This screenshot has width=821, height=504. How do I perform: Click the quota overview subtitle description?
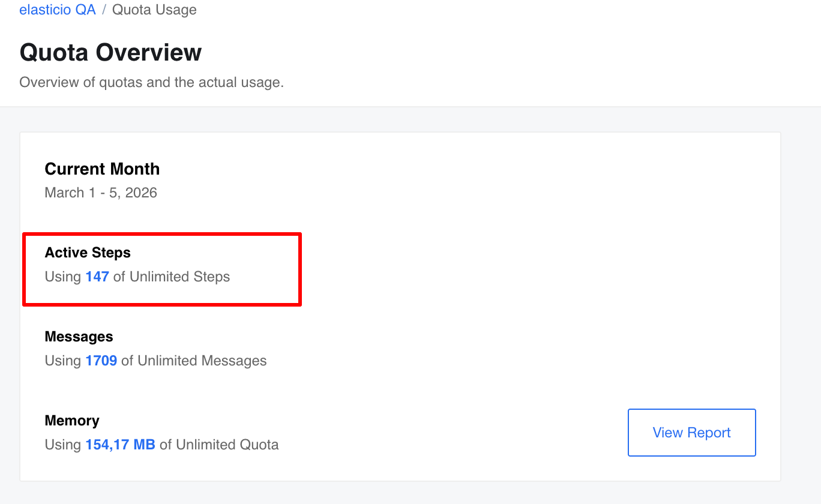(x=151, y=82)
